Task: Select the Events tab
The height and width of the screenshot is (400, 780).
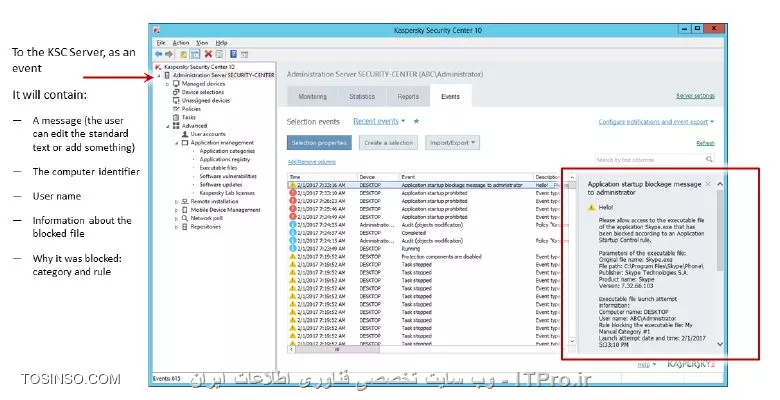Action: point(450,97)
